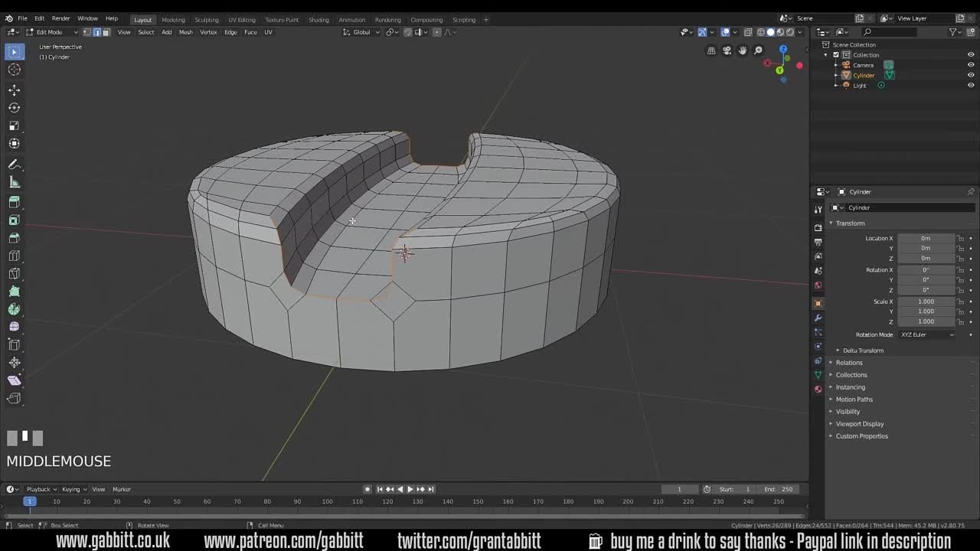Screen dimensions: 980x551
Task: Select the Rotate tool
Action: coord(14,108)
